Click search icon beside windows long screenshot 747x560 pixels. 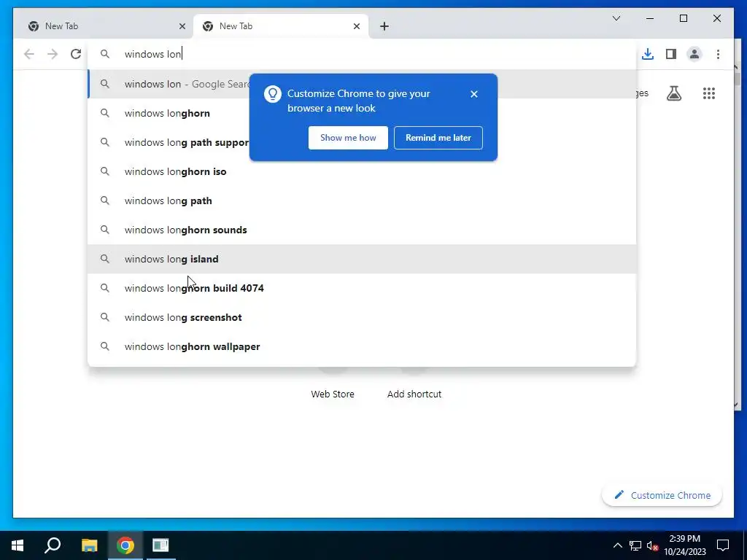[105, 316]
